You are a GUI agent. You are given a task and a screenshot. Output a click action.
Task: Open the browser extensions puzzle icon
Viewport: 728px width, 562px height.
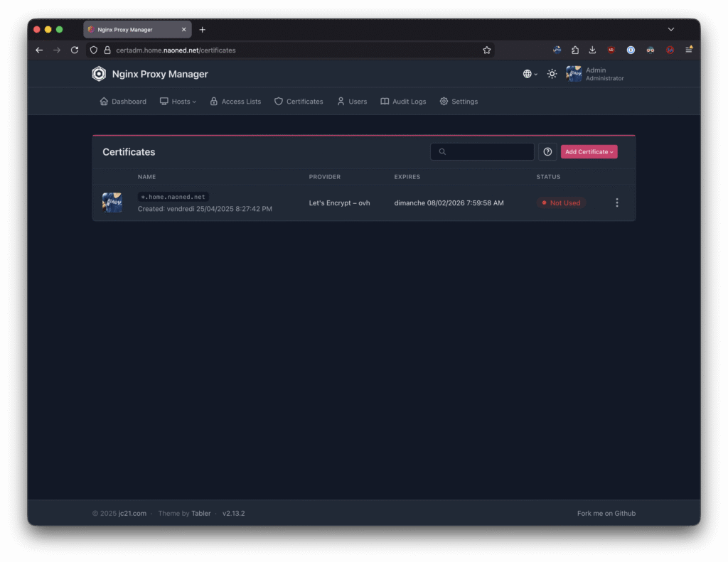pos(574,50)
